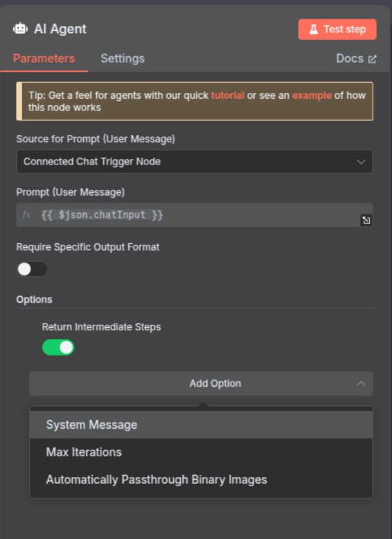The height and width of the screenshot is (539, 392).
Task: Choose the Max Iterations option
Action: coord(84,452)
